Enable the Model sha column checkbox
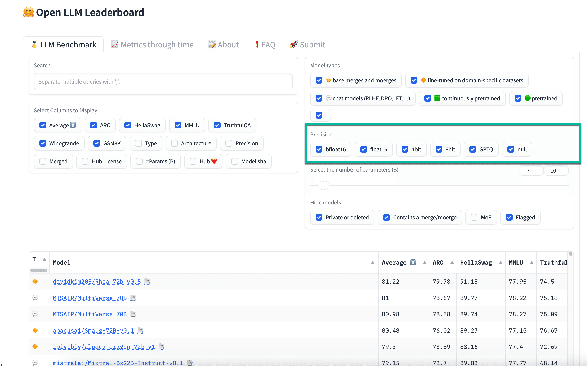This screenshot has width=588, height=367. [x=235, y=161]
